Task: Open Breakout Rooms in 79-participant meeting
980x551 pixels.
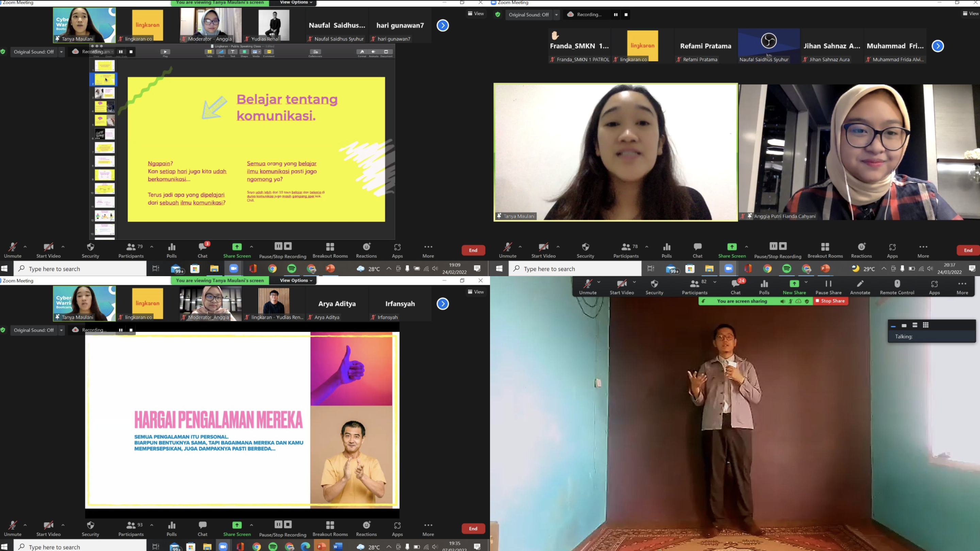Action: pyautogui.click(x=330, y=251)
